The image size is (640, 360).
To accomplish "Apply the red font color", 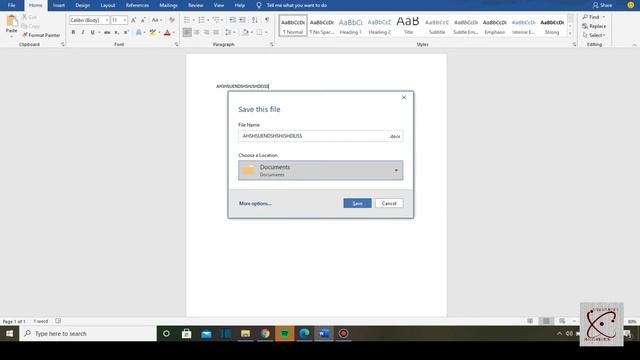I will 167,32.
